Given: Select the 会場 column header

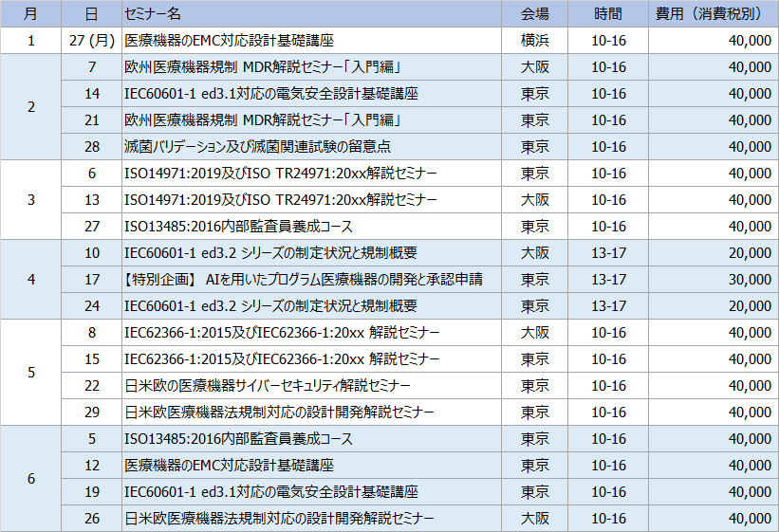Looking at the screenshot, I should point(535,14).
